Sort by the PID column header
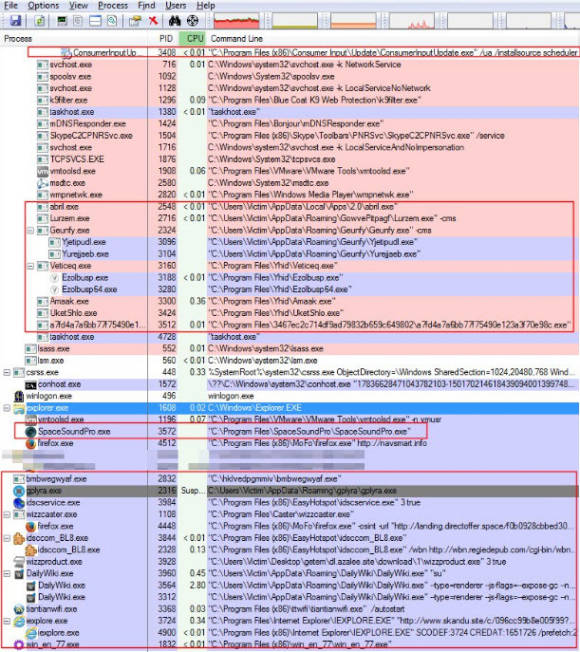Image resolution: width=580 pixels, height=652 pixels. (166, 39)
